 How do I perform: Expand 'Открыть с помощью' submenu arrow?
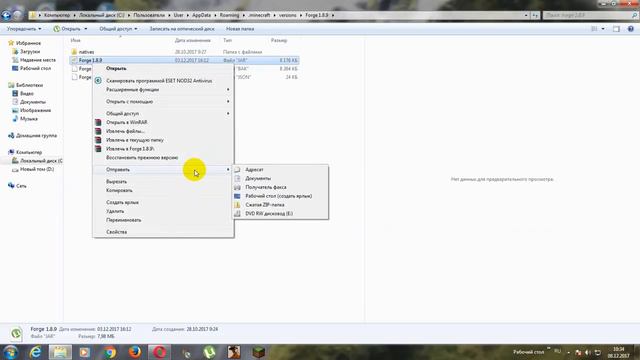tap(228, 101)
